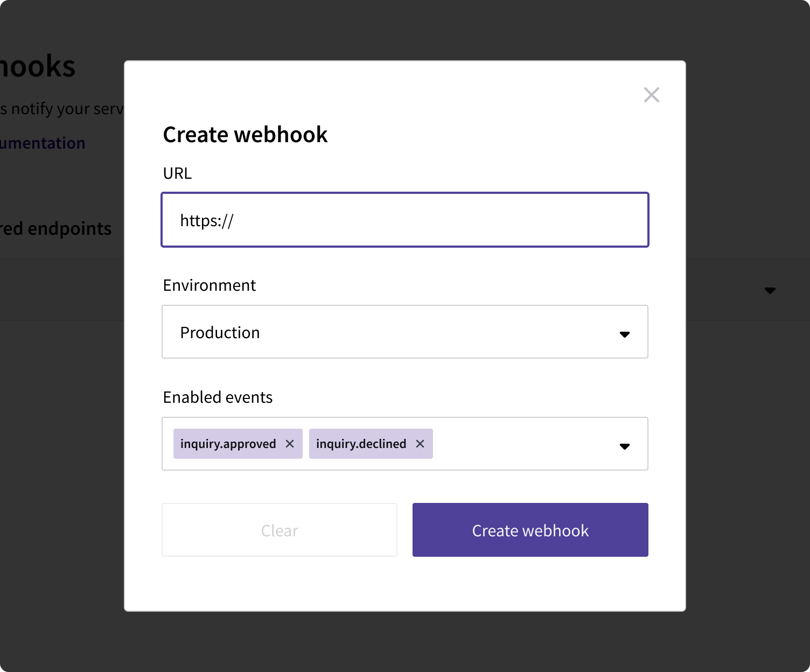This screenshot has width=810, height=672.
Task: Remove the inquiry.approved event tag
Action: tap(290, 444)
